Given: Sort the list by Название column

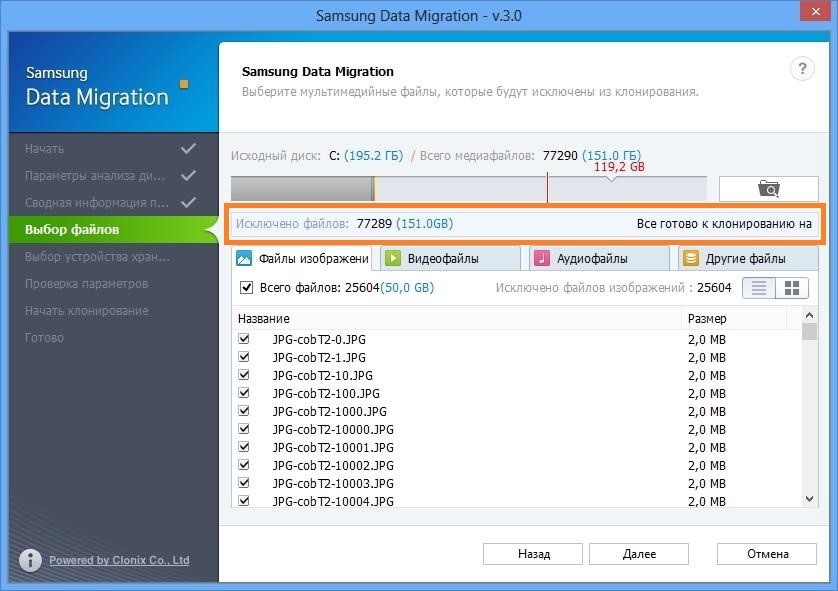Looking at the screenshot, I should coord(457,318).
